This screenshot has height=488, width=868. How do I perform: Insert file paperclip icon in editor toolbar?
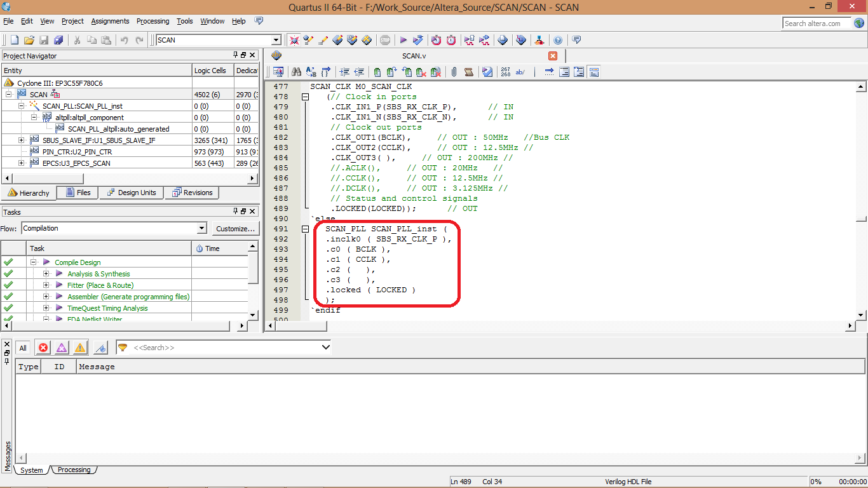[454, 72]
